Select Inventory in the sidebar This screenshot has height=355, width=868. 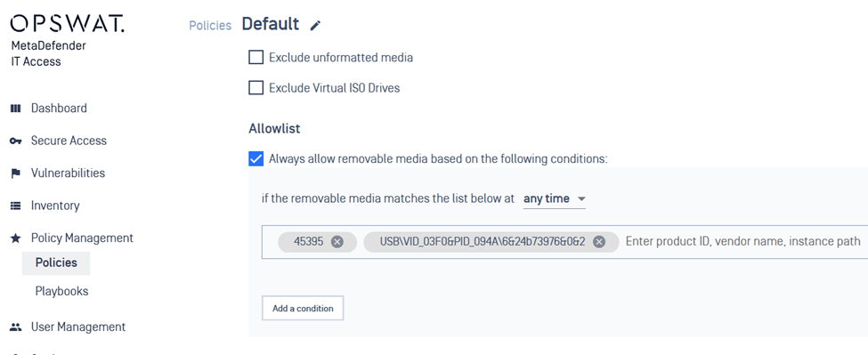(55, 206)
